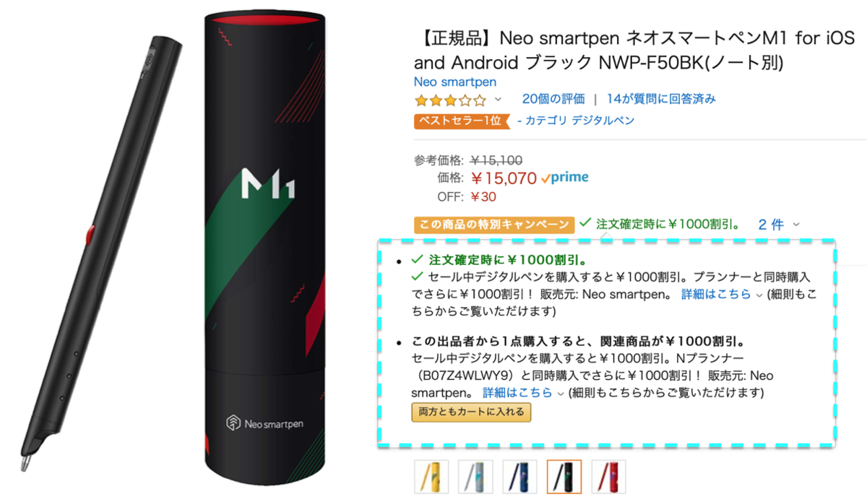Select the silver pen color thumbnail
The height and width of the screenshot is (504, 867).
click(475, 477)
